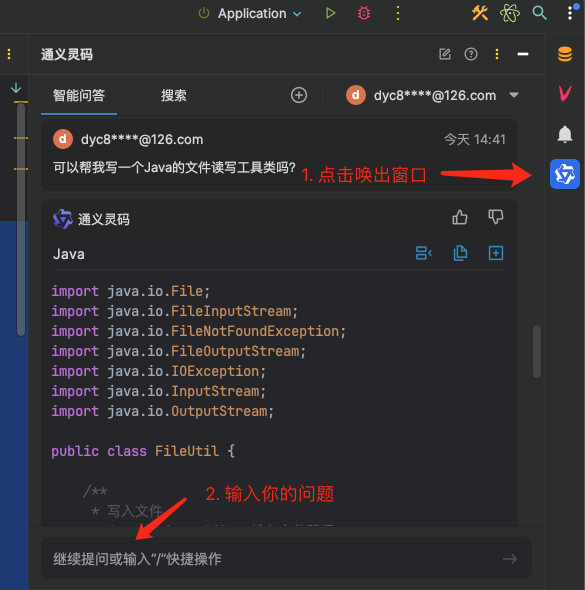The height and width of the screenshot is (590, 585).
Task: Click the help question mark button
Action: [x=471, y=54]
